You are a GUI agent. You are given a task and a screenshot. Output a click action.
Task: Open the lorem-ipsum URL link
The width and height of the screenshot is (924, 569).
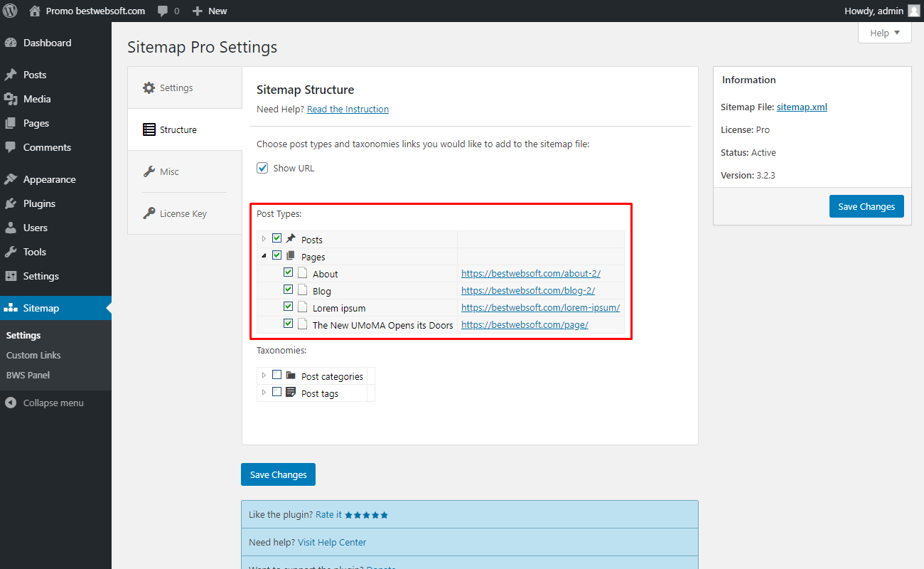pyautogui.click(x=540, y=308)
